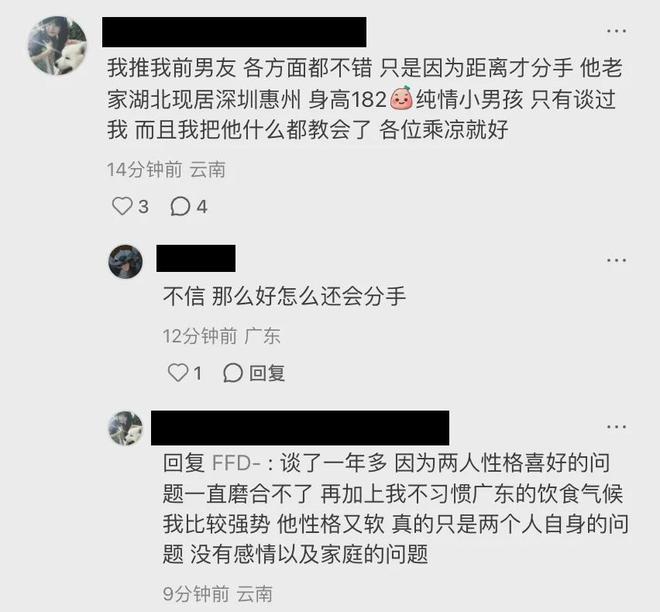Viewport: 660px width, 612px height.
Task: Open the last reply's redacted username
Action: tap(300, 428)
